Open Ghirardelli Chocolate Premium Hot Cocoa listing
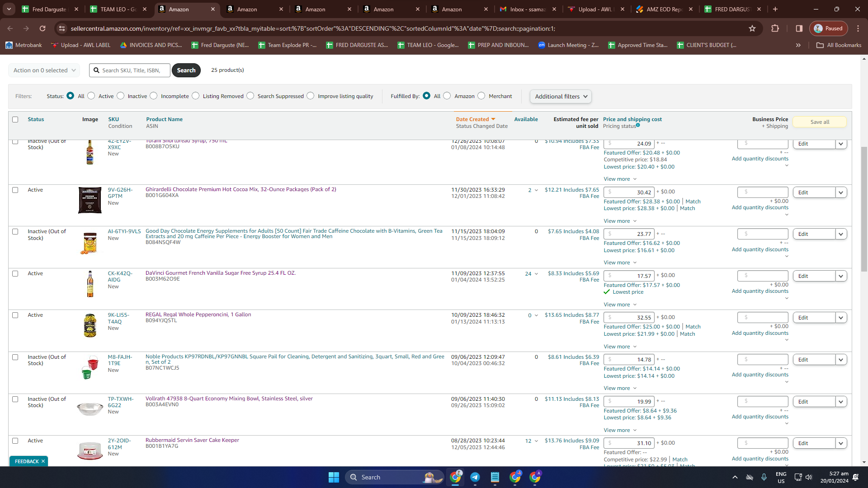The width and height of the screenshot is (868, 488). click(241, 189)
